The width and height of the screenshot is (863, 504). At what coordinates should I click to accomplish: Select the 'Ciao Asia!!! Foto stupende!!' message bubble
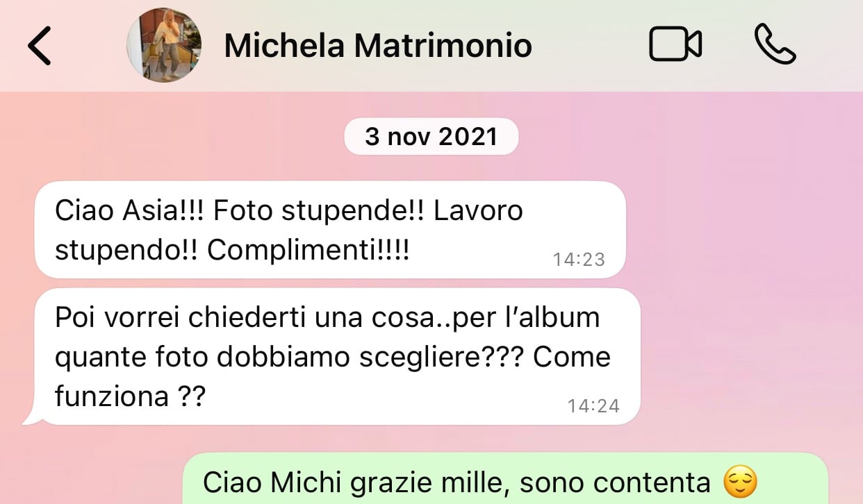[x=330, y=230]
